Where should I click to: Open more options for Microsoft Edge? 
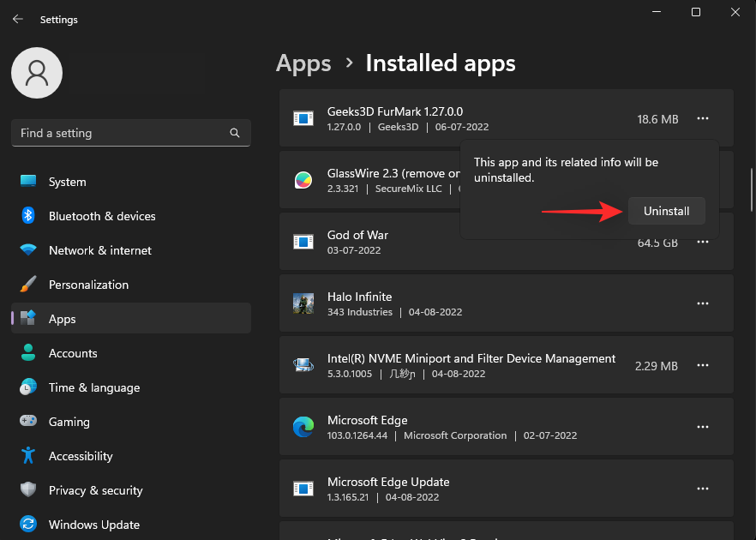point(703,427)
